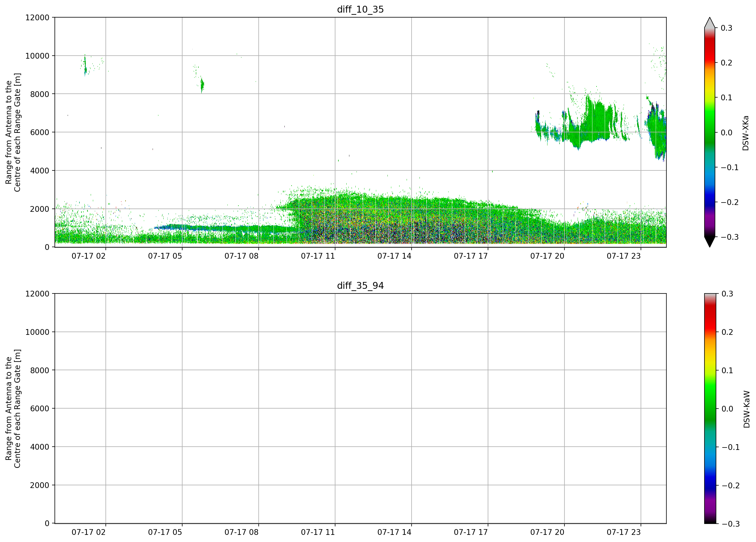756x542 pixels.
Task: Click the green cloud near 07-17 05 at 8000 m
Action: coord(202,85)
